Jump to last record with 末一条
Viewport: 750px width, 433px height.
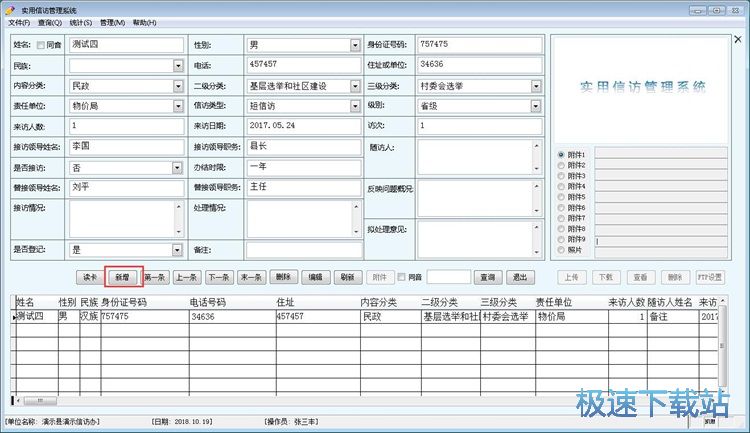pyautogui.click(x=252, y=277)
